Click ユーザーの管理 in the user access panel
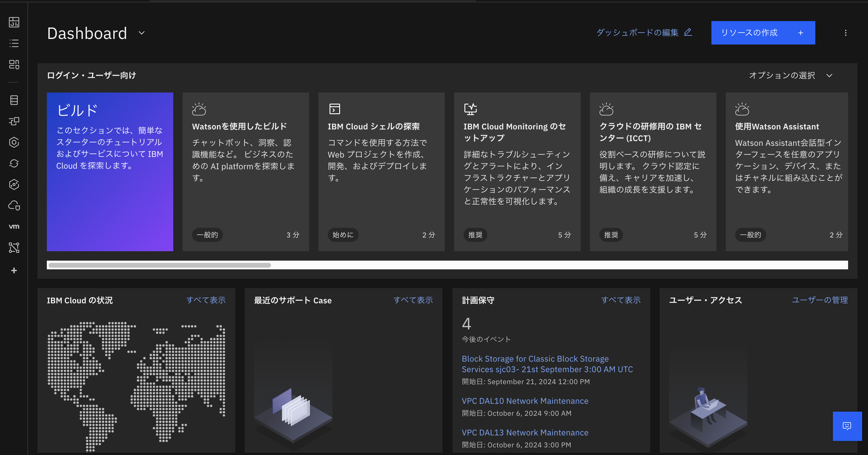The image size is (868, 455). (820, 300)
